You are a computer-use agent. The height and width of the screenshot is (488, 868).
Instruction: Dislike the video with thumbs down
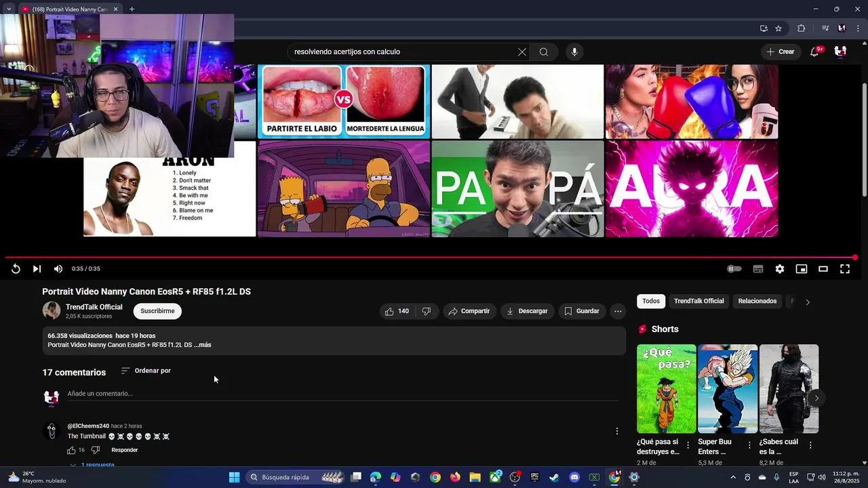click(427, 311)
